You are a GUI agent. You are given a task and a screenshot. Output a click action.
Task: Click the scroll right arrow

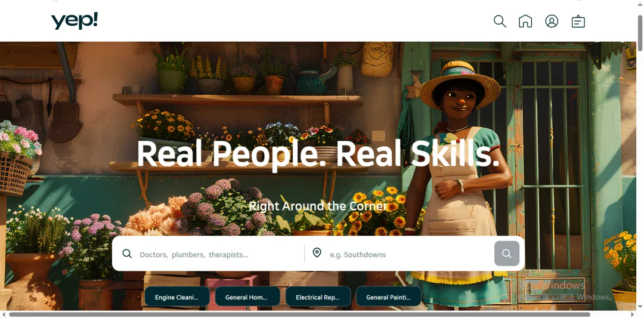click(x=633, y=314)
